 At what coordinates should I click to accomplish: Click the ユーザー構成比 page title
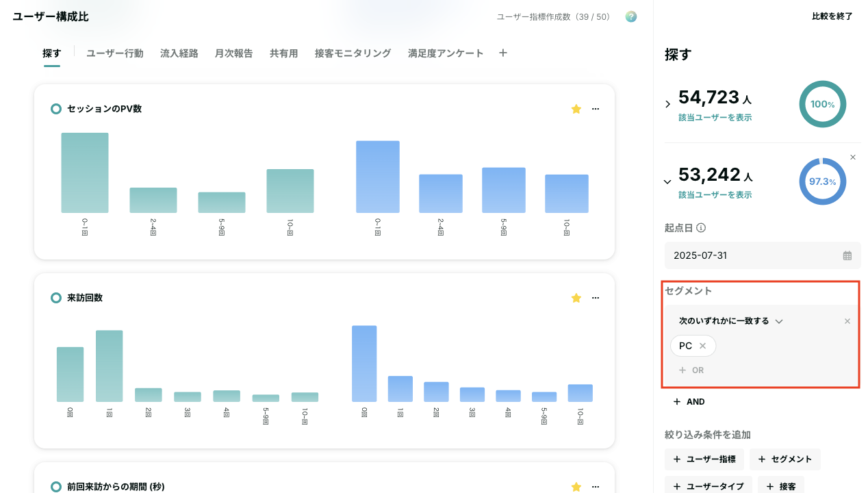click(51, 16)
